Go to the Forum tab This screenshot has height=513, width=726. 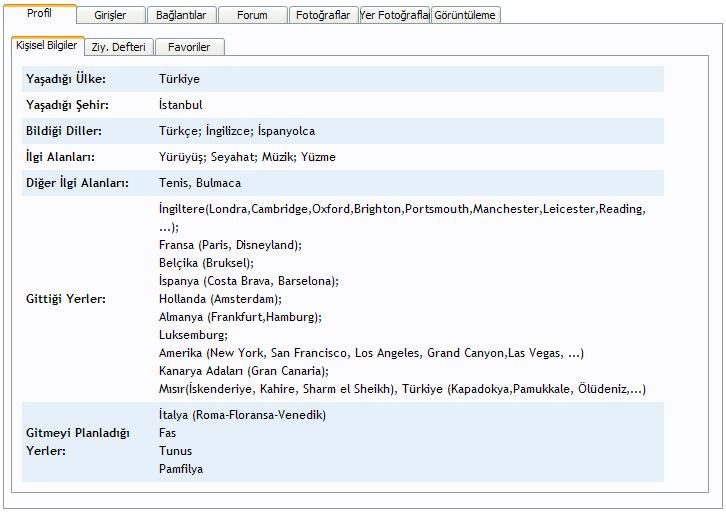click(x=252, y=15)
